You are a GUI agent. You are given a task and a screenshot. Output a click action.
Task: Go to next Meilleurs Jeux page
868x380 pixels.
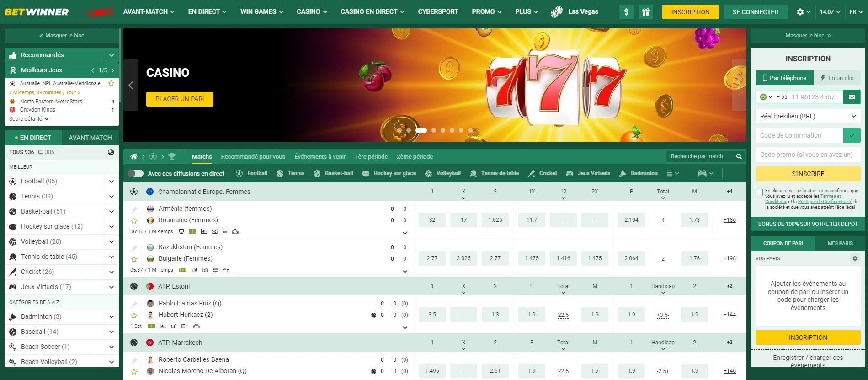click(x=113, y=70)
